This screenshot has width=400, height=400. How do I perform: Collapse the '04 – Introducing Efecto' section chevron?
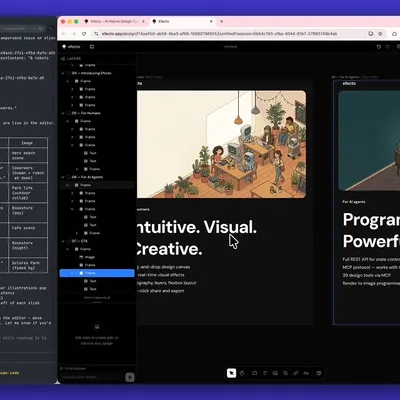tap(63, 73)
